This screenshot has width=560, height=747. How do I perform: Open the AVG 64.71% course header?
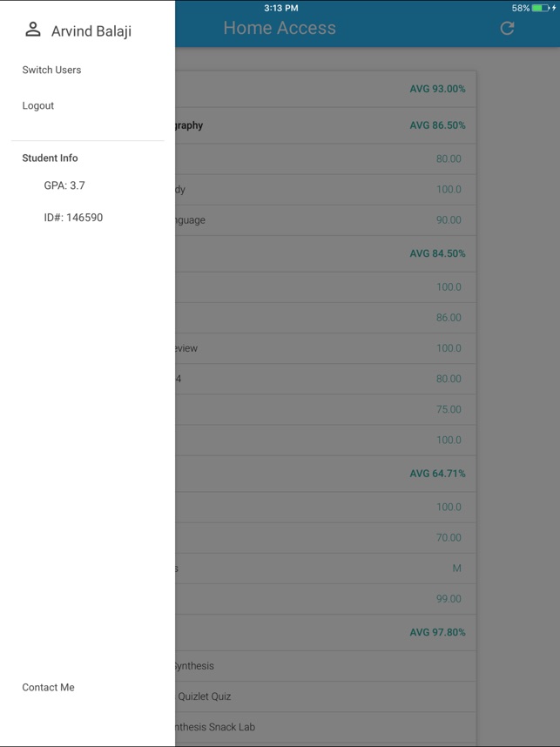326,474
